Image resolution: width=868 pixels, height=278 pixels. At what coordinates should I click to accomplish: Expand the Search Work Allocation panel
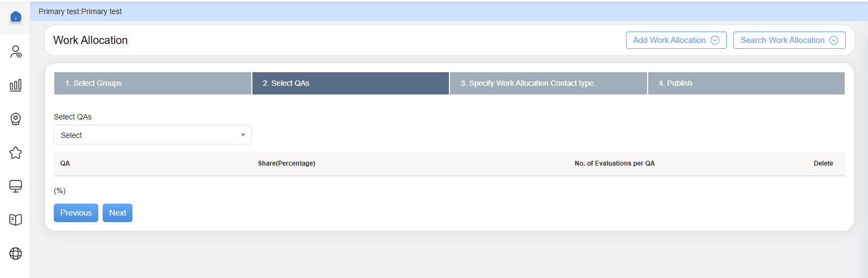789,40
